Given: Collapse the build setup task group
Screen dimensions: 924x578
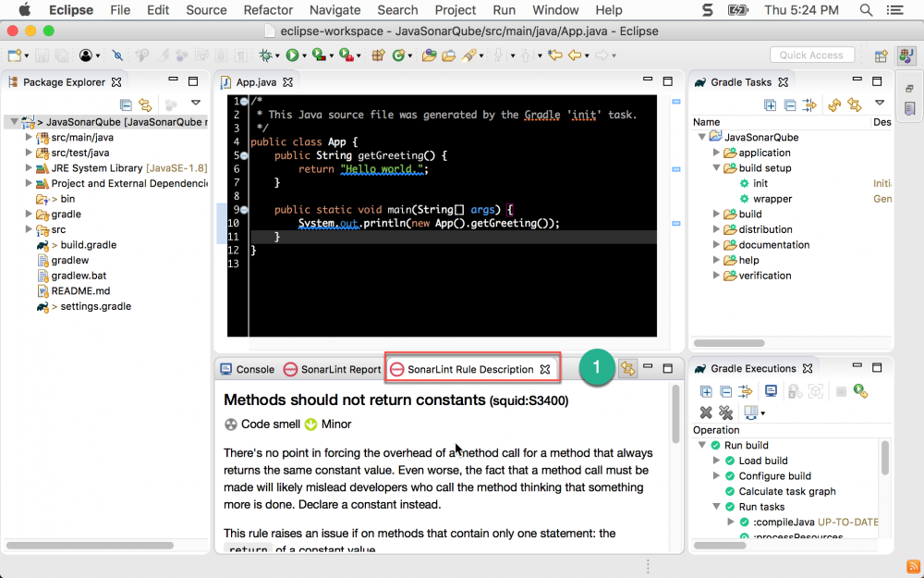Looking at the screenshot, I should [717, 168].
